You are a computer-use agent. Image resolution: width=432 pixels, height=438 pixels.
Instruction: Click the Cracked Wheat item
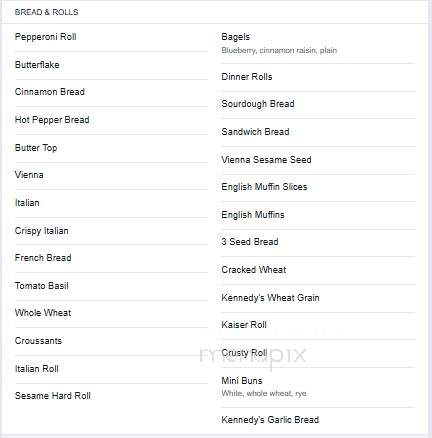pos(254,270)
